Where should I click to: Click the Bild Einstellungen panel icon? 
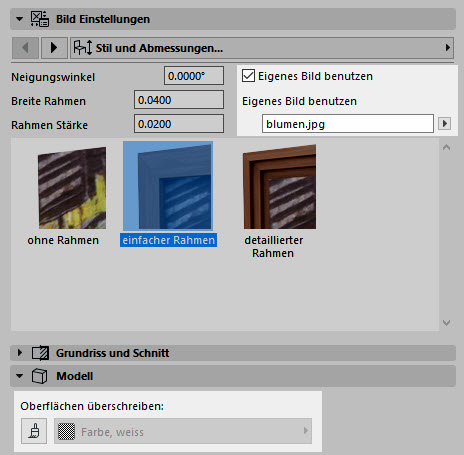[40, 19]
